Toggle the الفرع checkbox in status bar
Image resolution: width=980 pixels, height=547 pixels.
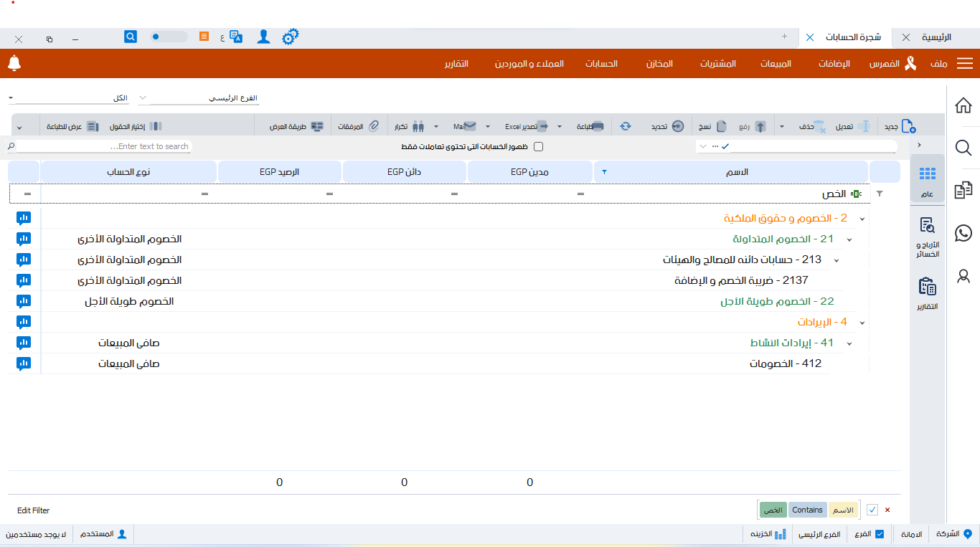click(880, 534)
